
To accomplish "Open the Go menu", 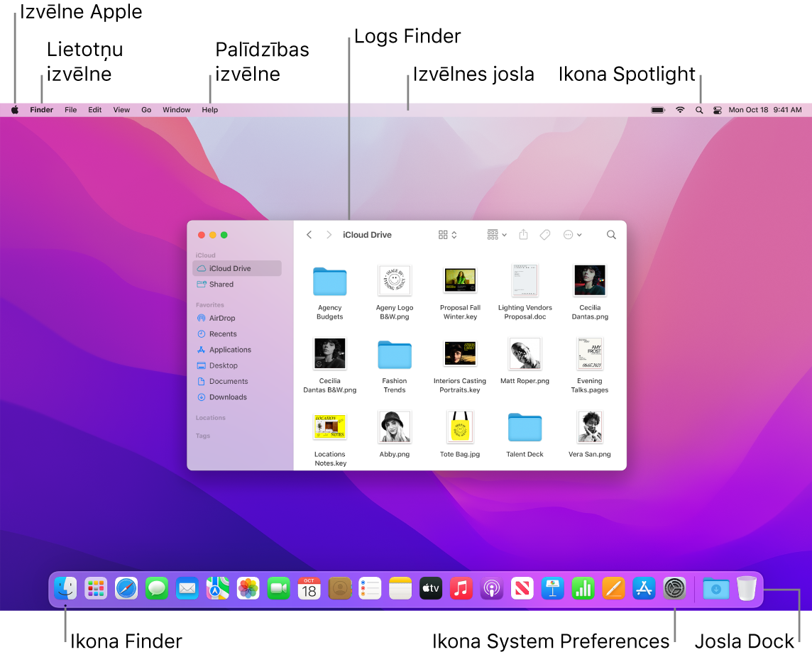I will tap(146, 110).
